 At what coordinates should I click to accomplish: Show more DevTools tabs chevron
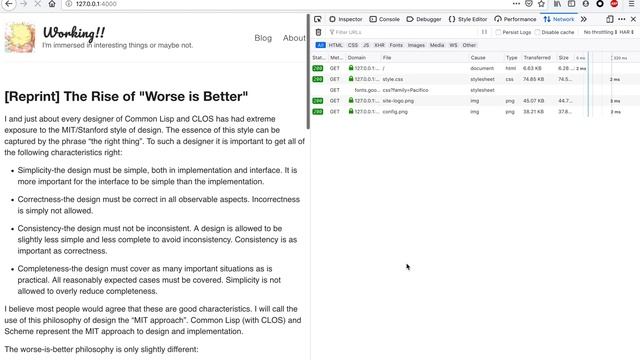(x=584, y=19)
